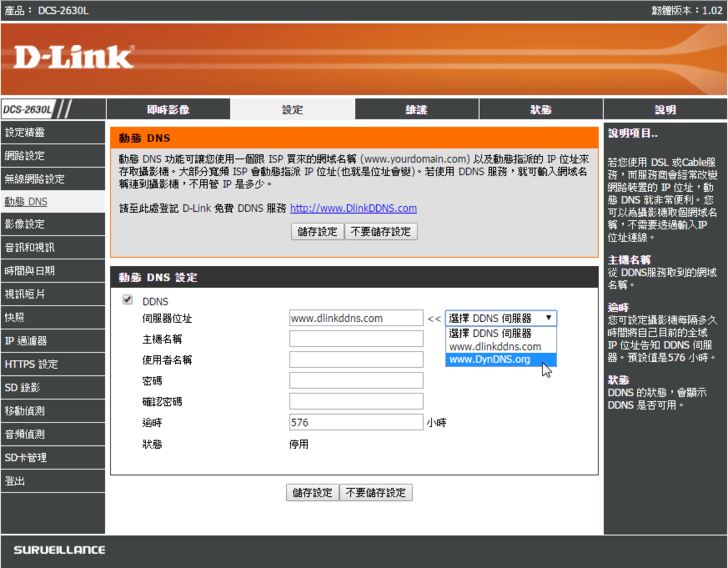
Task: Click the 逾時 field showing 576
Action: point(356,423)
